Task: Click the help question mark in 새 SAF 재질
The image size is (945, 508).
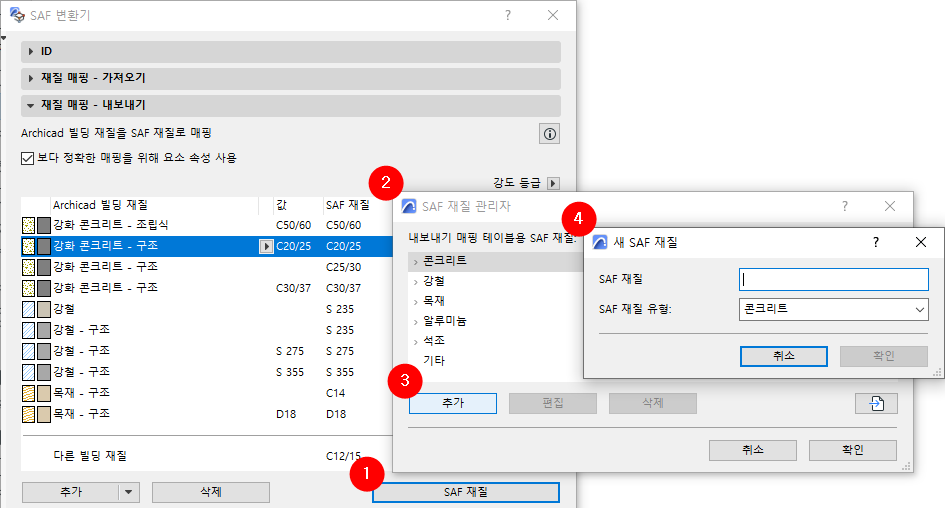Action: click(876, 242)
